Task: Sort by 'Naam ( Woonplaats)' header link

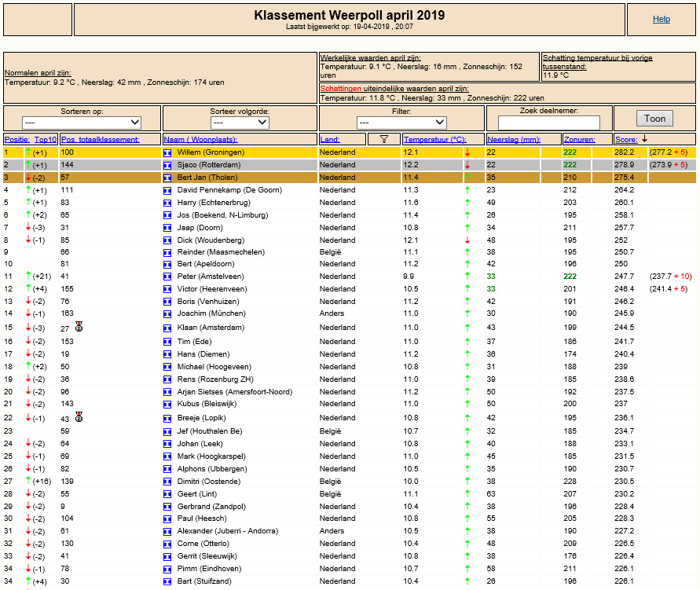Action: [x=200, y=140]
